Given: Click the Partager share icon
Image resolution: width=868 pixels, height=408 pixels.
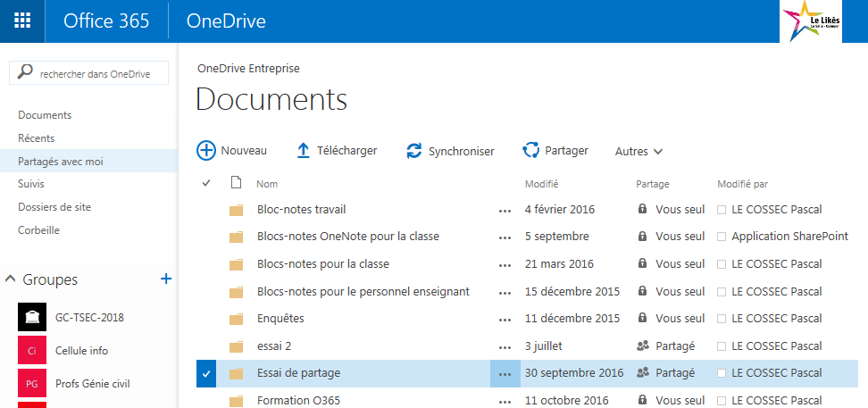Looking at the screenshot, I should [x=530, y=151].
